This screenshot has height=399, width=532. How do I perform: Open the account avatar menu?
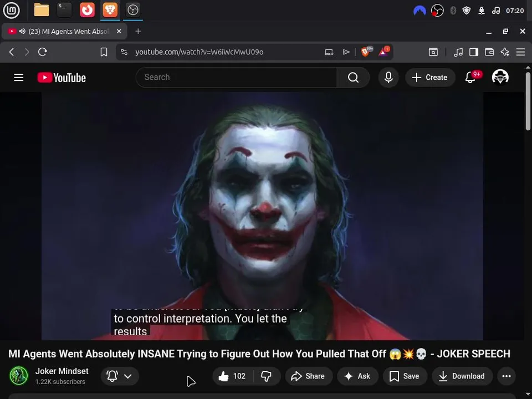pos(500,77)
